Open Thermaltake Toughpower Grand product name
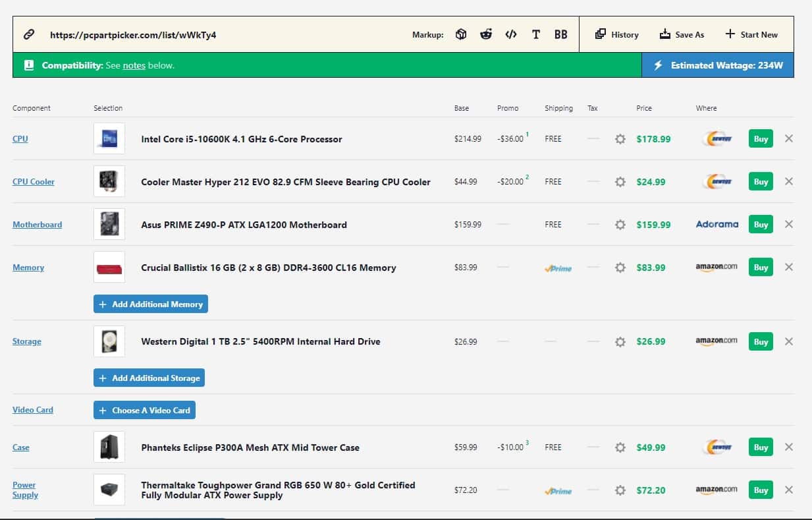 pos(278,490)
